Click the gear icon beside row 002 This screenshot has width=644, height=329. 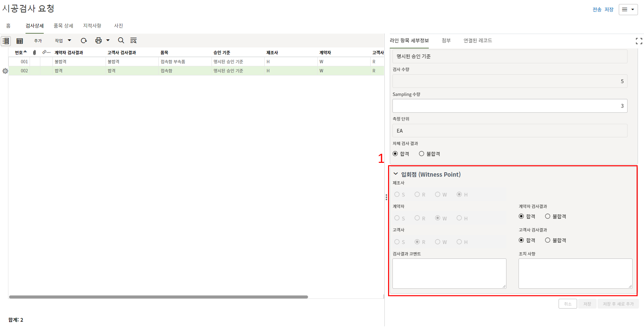point(5,71)
